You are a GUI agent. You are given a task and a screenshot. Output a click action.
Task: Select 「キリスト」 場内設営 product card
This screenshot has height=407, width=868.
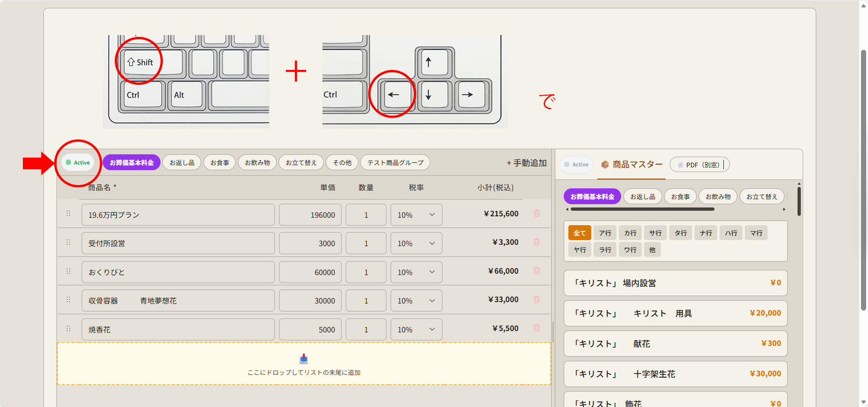tap(675, 283)
